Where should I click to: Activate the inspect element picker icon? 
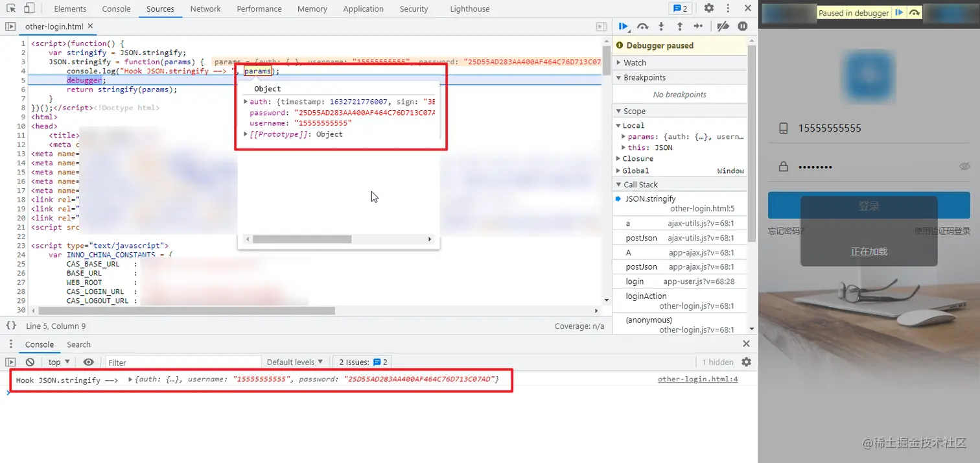pos(11,8)
